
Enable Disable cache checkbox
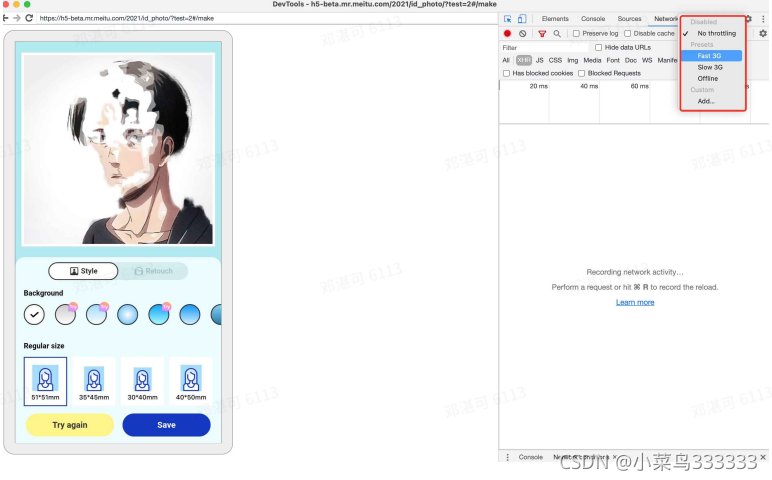point(627,33)
